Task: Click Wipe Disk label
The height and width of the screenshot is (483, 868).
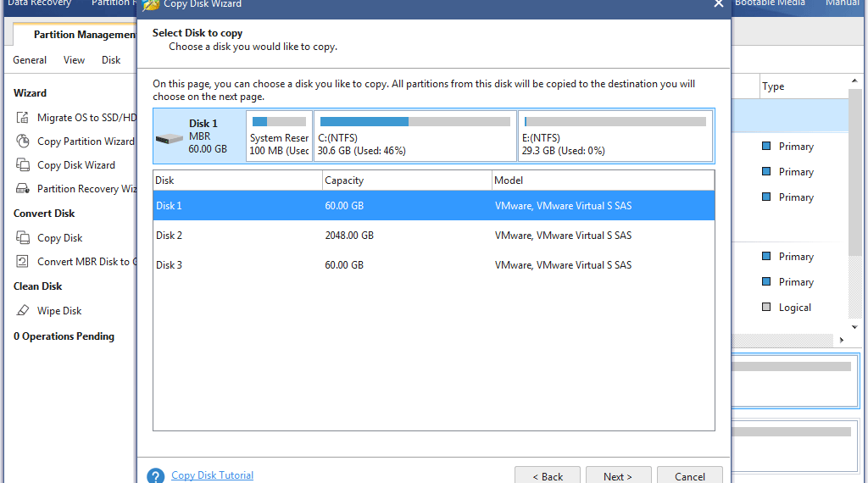Action: [x=59, y=310]
